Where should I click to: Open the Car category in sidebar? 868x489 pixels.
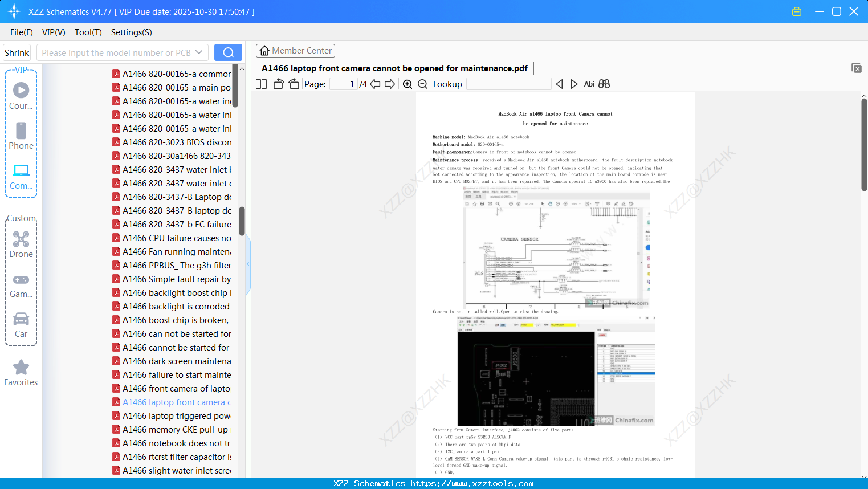point(21,324)
